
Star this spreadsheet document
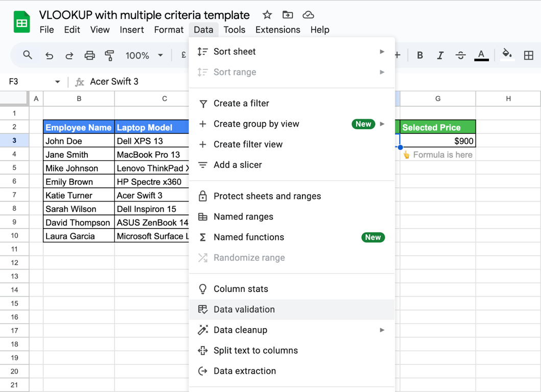coord(267,15)
